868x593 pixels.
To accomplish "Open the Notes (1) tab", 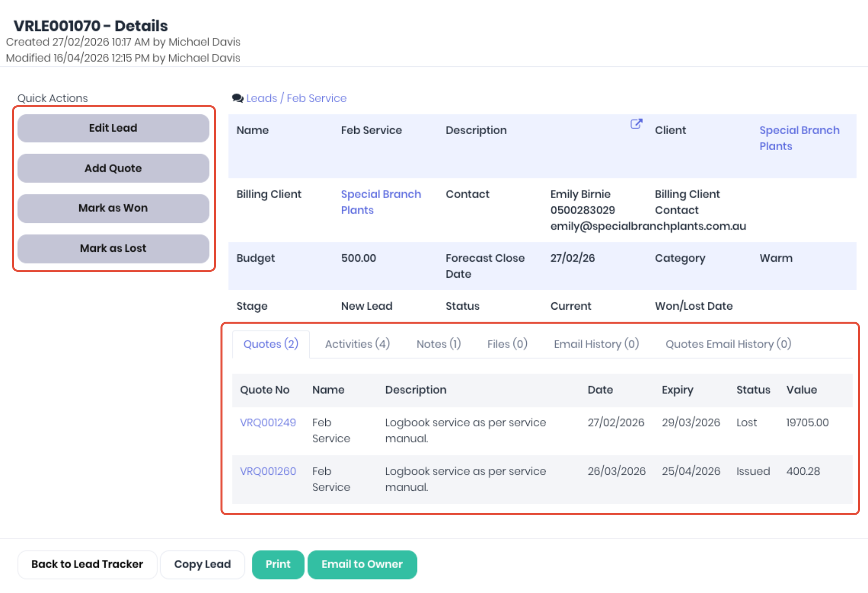I will [438, 344].
